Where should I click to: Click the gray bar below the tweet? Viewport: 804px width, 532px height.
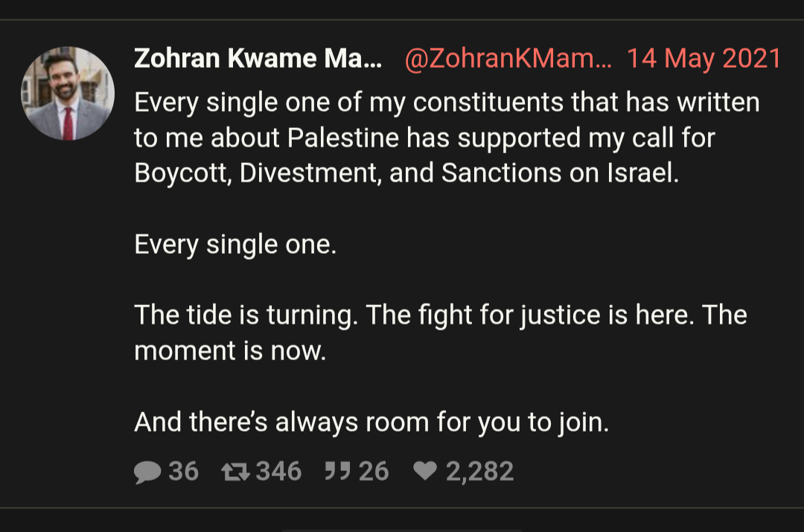pyautogui.click(x=402, y=531)
